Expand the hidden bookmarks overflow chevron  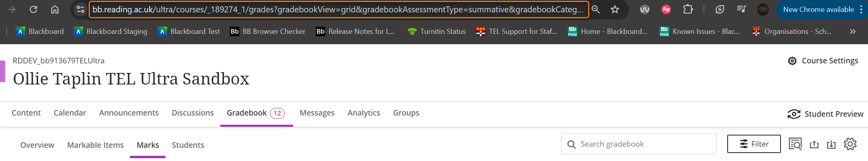[852, 31]
